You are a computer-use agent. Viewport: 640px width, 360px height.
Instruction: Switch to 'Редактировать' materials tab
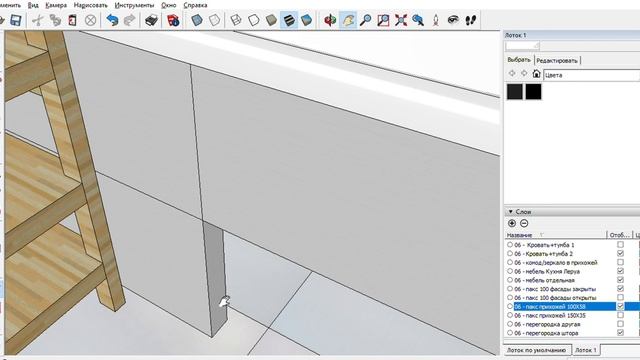click(x=557, y=60)
